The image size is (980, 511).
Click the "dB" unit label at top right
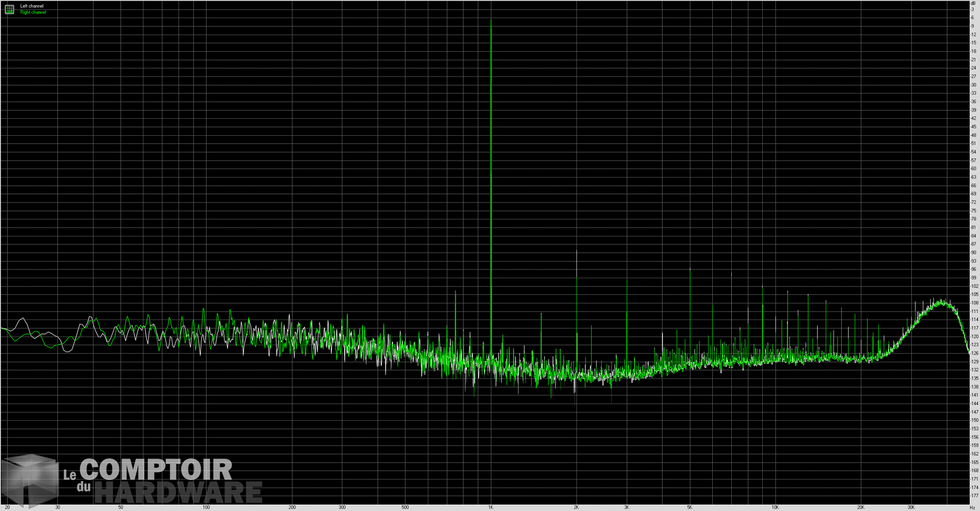click(973, 4)
